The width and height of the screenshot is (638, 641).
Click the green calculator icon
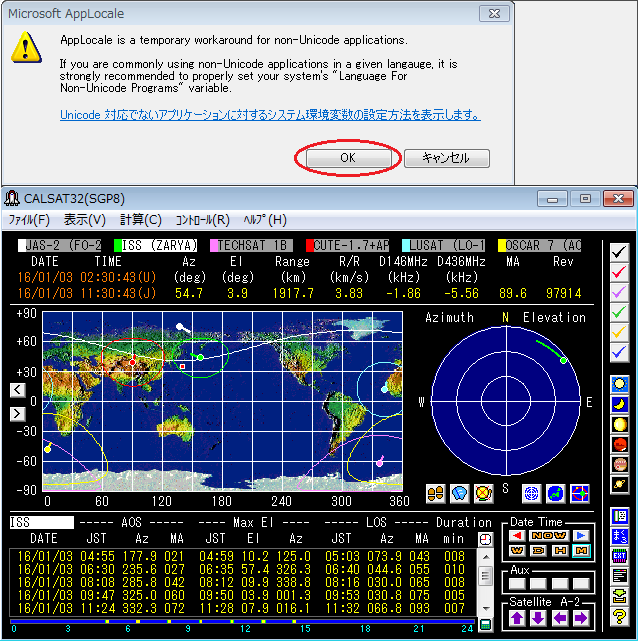pos(485,625)
